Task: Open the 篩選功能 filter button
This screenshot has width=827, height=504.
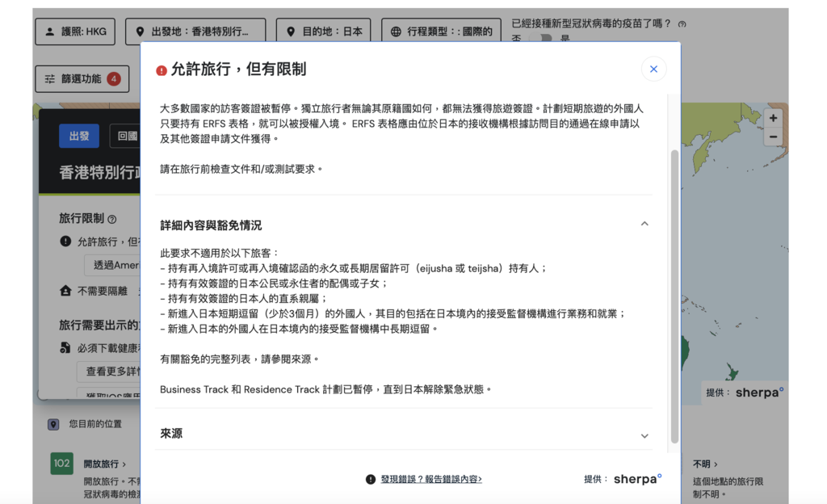Action: coord(82,79)
